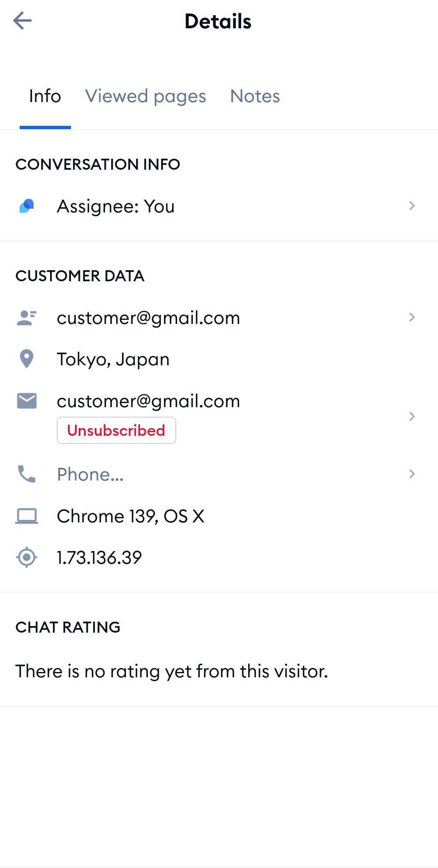Expand the Assignee row chevron
This screenshot has width=438, height=868.
412,206
